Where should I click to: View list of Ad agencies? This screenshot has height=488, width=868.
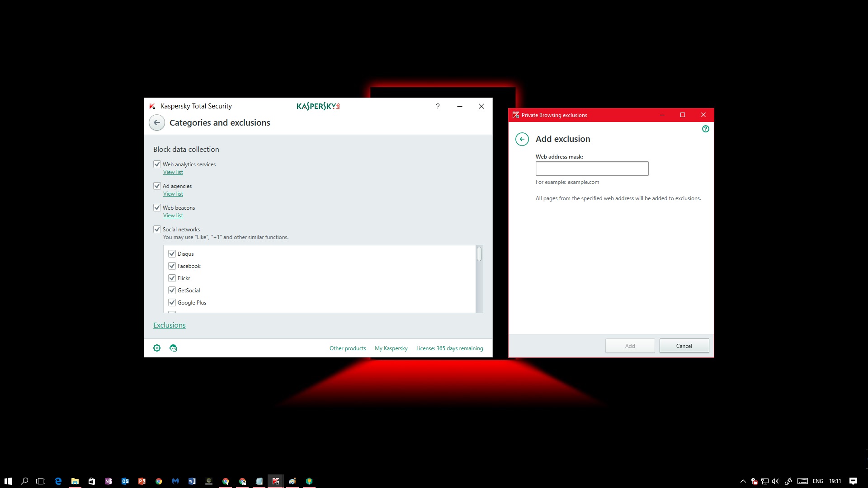click(x=173, y=194)
